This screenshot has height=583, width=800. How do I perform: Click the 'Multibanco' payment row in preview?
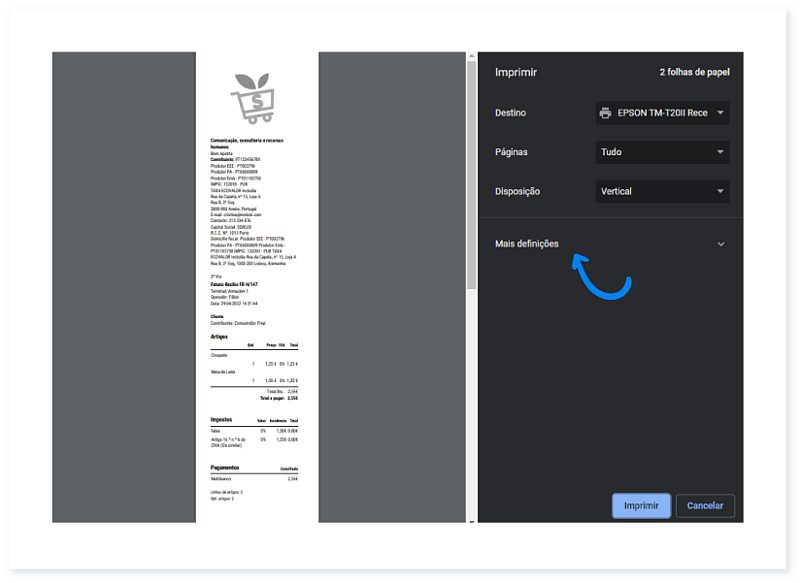[x=254, y=479]
